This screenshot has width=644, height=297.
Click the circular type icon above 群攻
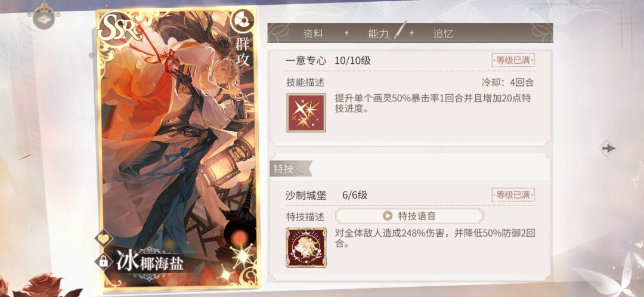242,20
